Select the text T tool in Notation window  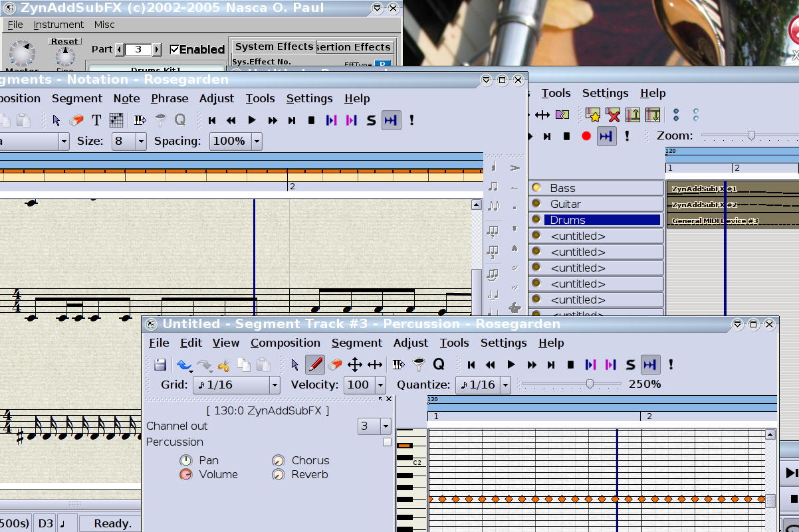tap(96, 120)
